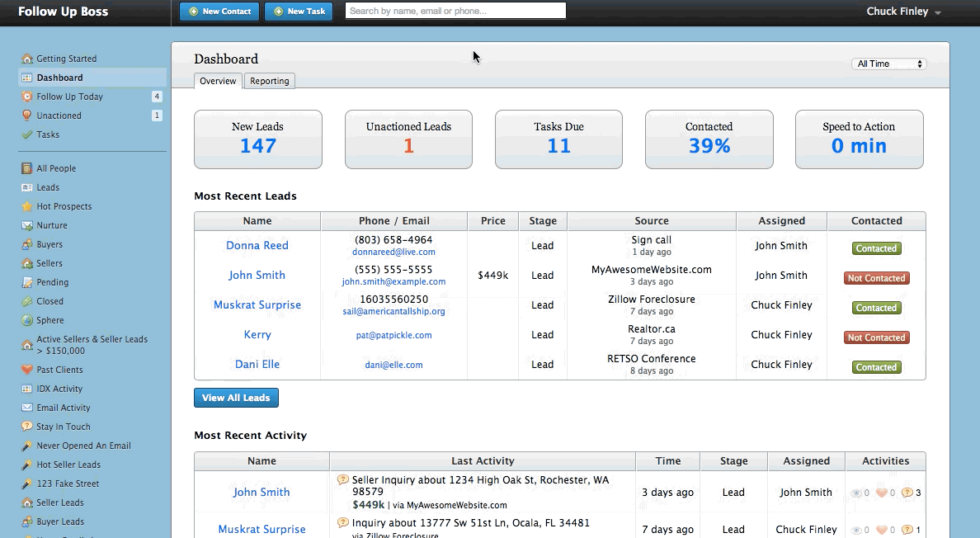Screen dimensions: 980x538
Task: Click the Dashboard grid icon in sidebar
Action: coord(27,78)
